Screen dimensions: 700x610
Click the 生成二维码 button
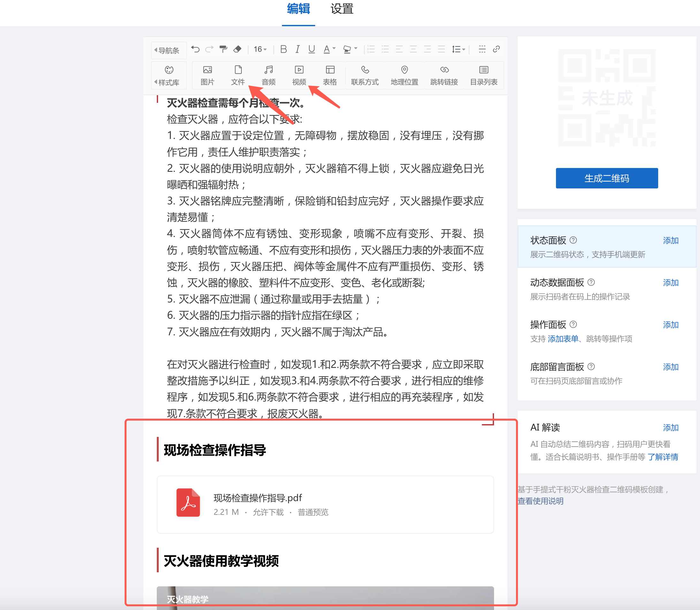pos(607,178)
